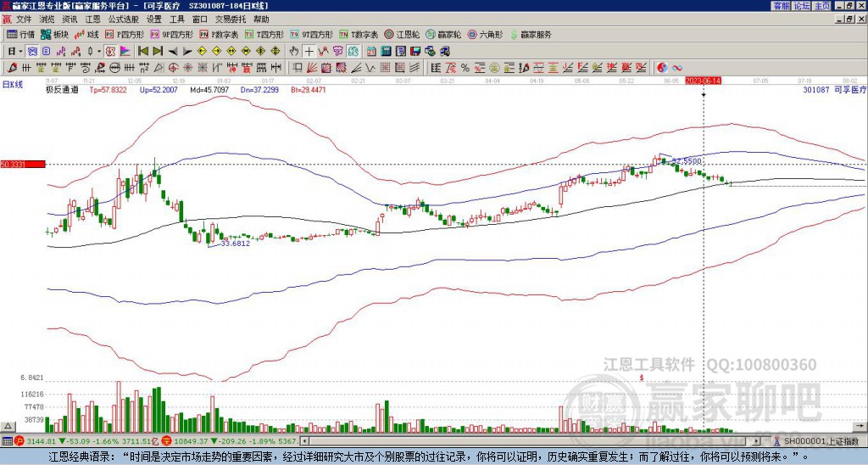Click the right-arrow button beside volume panel
Image resolution: width=868 pixels, height=465 pixels.
[x=860, y=426]
